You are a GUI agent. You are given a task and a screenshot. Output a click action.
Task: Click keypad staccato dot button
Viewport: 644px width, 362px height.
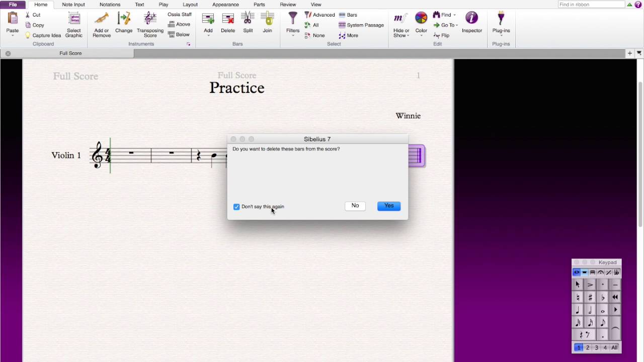[x=603, y=285]
